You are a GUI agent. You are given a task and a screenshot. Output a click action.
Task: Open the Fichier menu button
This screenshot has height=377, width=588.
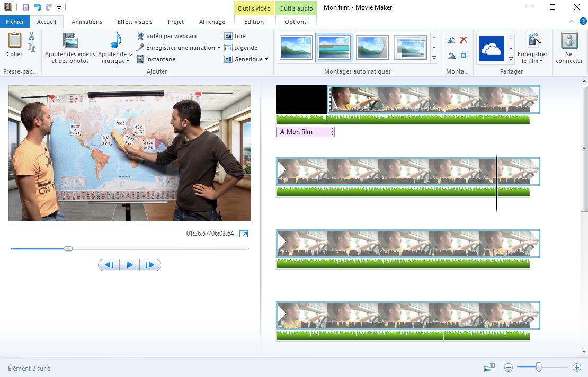click(15, 22)
